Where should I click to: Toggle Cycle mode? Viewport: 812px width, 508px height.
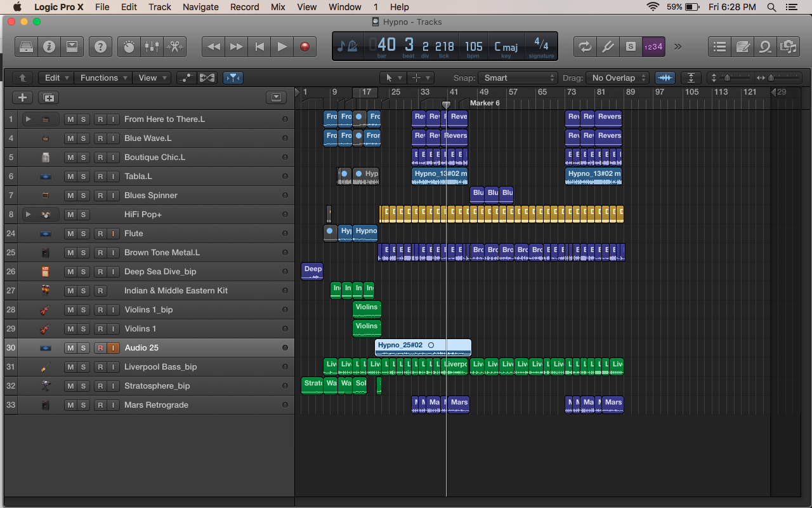pos(585,46)
